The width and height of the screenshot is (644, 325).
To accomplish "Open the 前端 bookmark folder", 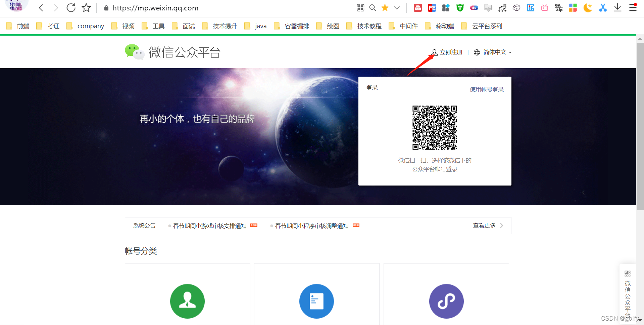I will 18,26.
